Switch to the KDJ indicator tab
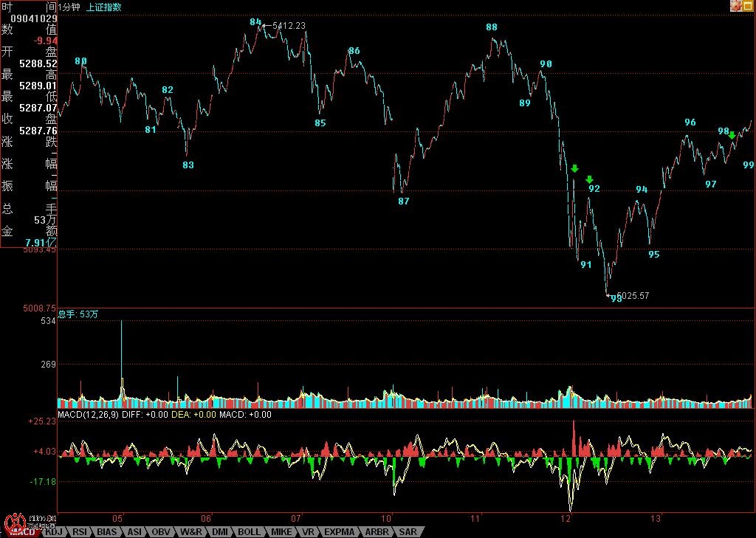Viewport: 756px width, 538px height. click(x=54, y=531)
